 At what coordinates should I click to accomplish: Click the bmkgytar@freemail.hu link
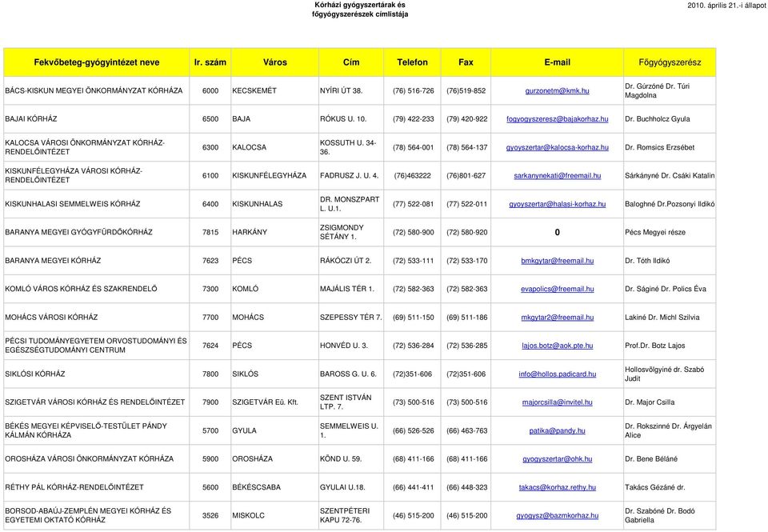point(557,261)
